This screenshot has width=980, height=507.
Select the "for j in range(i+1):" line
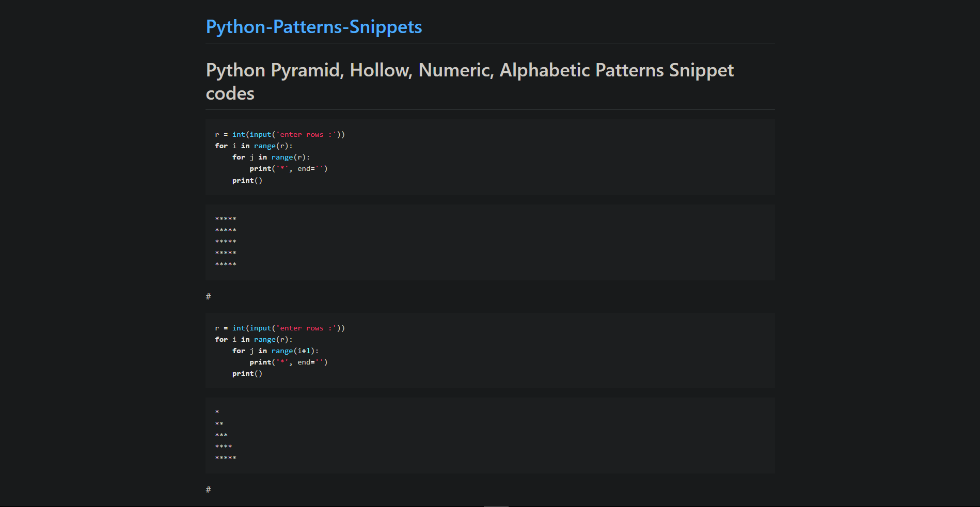275,351
